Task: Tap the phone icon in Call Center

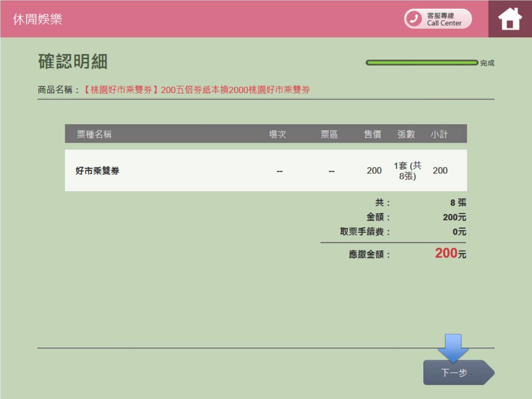Action: (414, 19)
